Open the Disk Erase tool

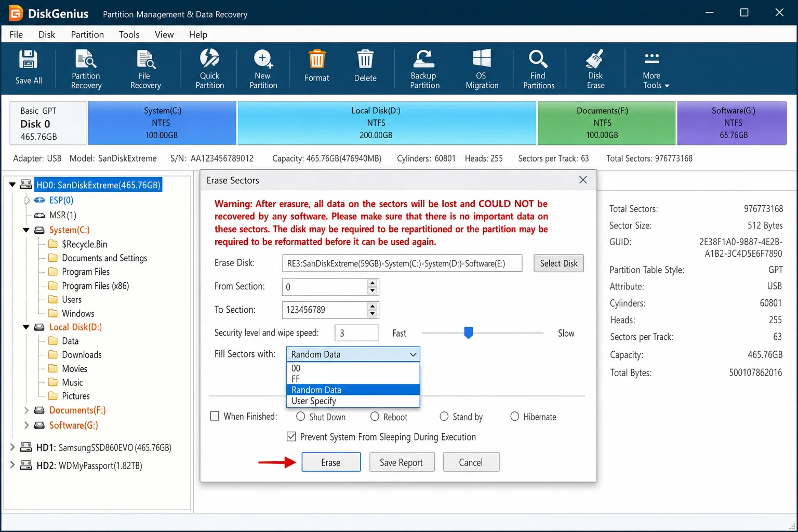(x=595, y=70)
